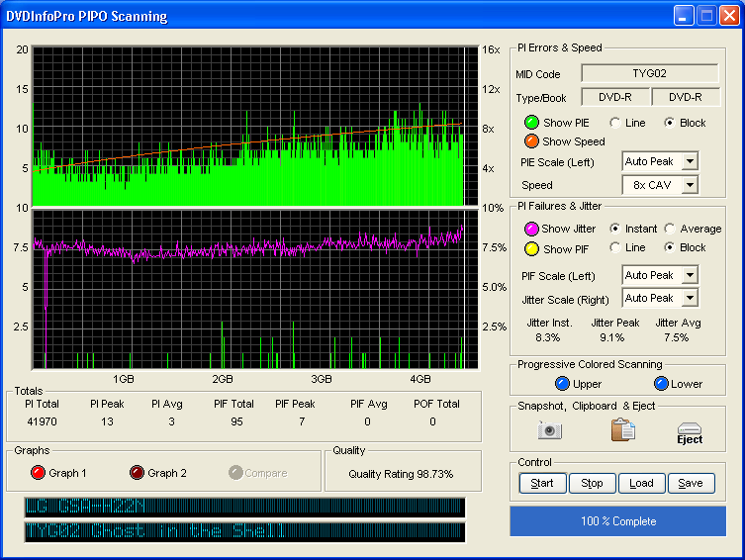The image size is (745, 560).
Task: Toggle the green Show PIE indicator
Action: (x=532, y=123)
